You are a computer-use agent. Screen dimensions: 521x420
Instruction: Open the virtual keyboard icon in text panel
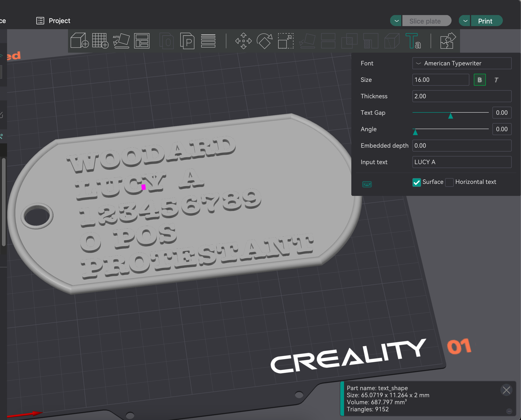(367, 184)
